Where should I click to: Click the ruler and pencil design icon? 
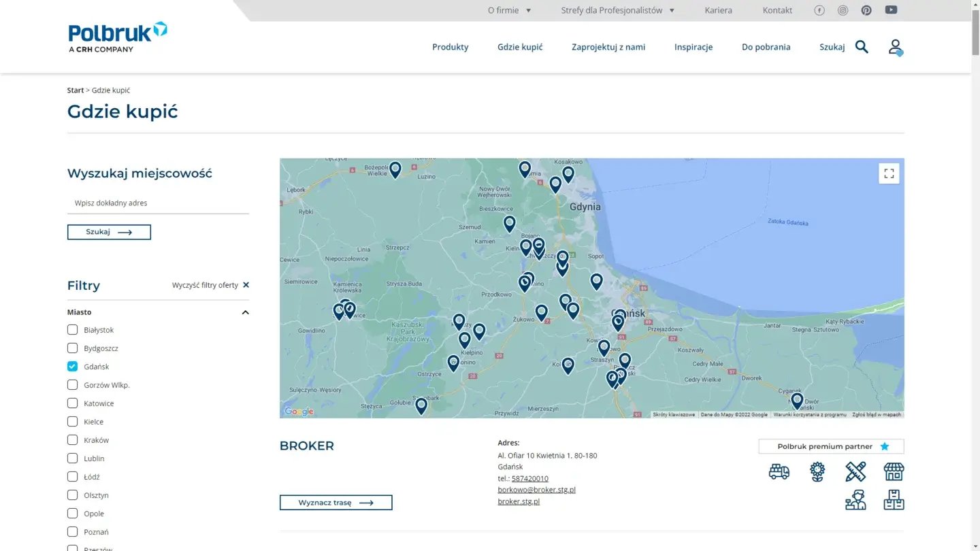855,471
